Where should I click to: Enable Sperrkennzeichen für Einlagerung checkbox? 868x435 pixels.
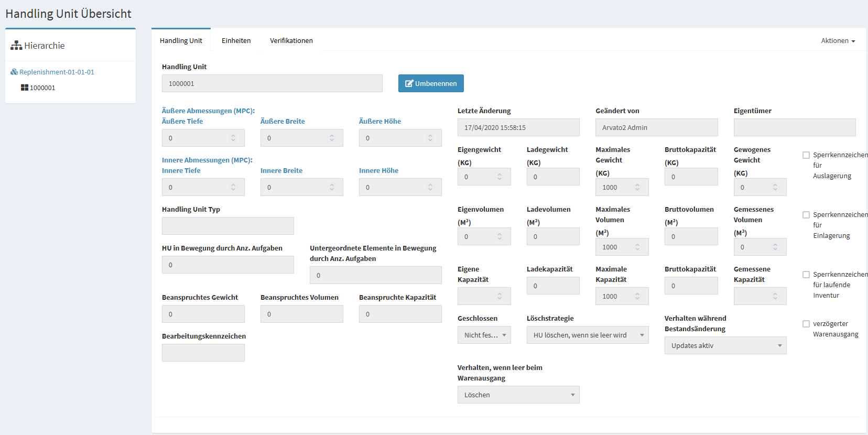coord(806,215)
